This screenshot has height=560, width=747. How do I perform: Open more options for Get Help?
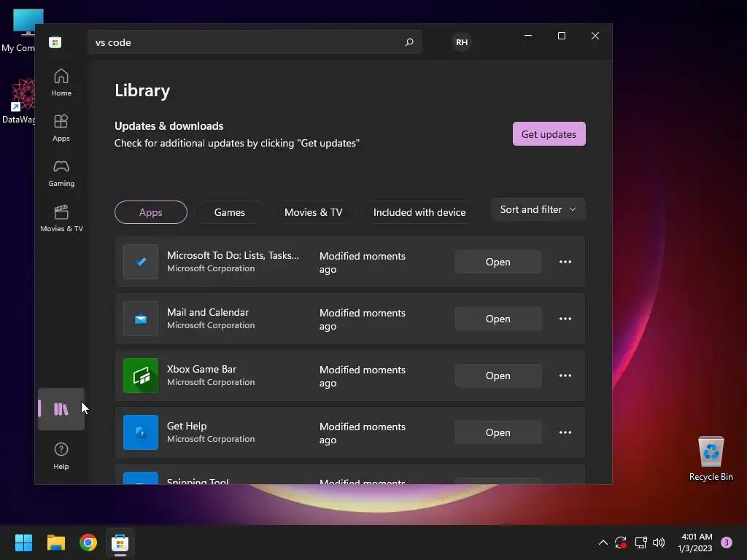point(565,432)
